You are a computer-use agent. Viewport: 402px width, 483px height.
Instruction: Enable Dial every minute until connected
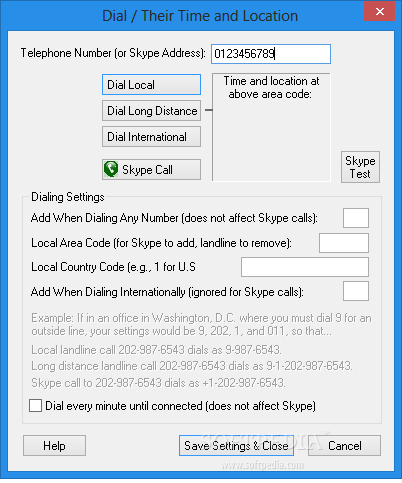tap(35, 406)
